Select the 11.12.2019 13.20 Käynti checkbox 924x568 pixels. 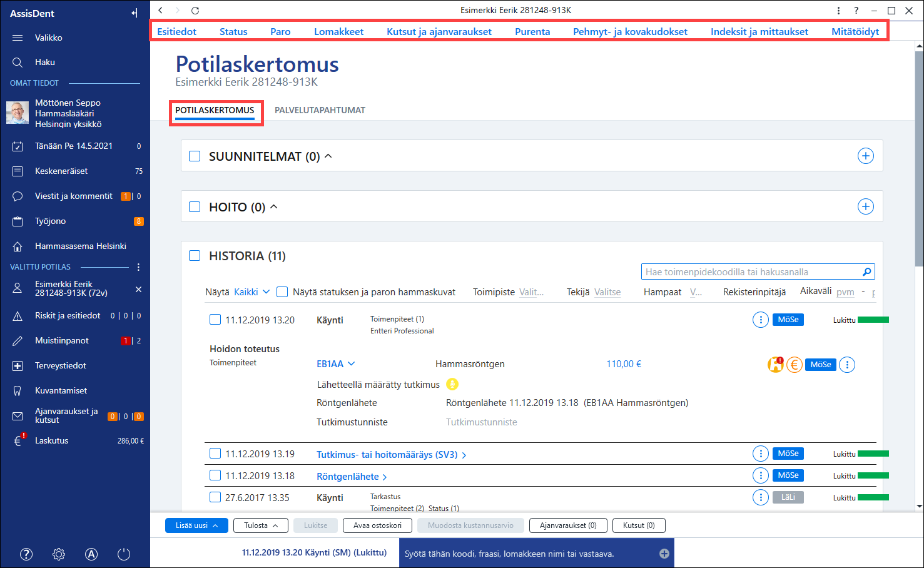click(x=215, y=319)
